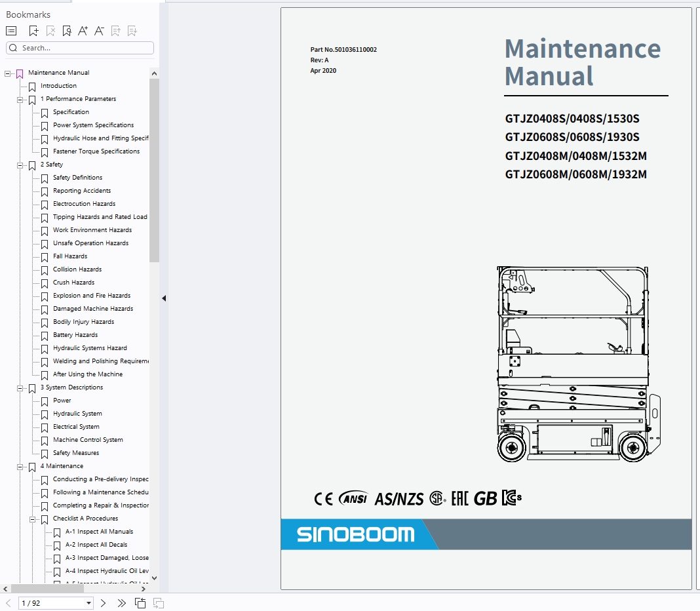The height and width of the screenshot is (611, 700).
Task: Select Bodily Injury Hazards bookmark
Action: [83, 322]
